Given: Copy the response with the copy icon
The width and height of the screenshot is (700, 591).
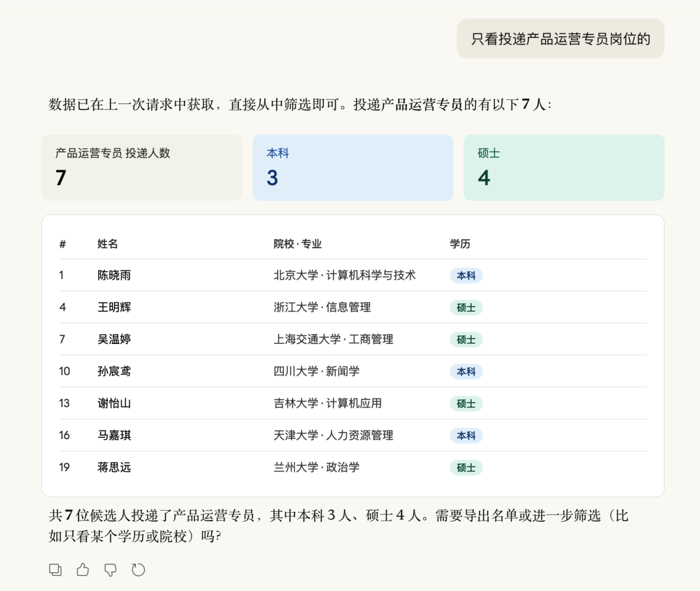Looking at the screenshot, I should pos(55,570).
